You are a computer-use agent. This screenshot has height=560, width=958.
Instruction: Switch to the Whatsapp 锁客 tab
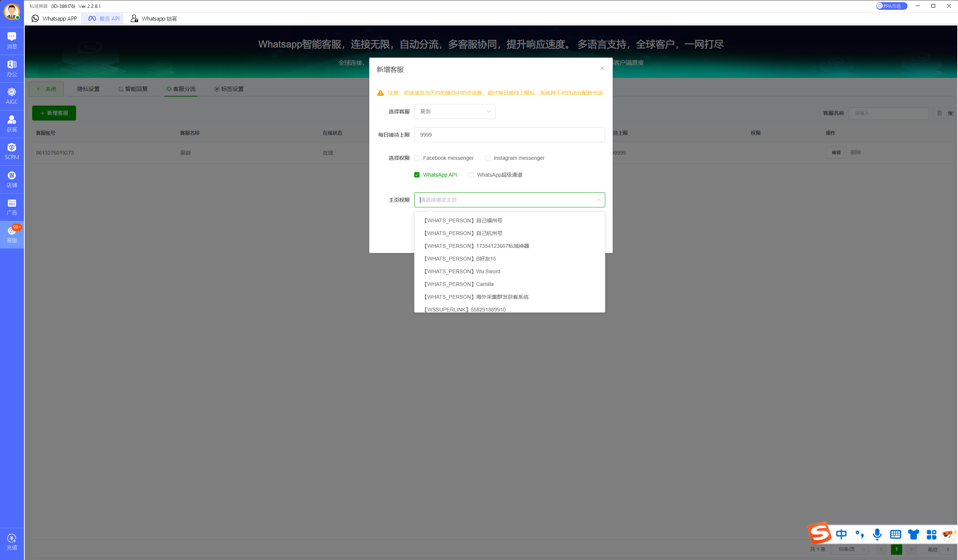154,18
